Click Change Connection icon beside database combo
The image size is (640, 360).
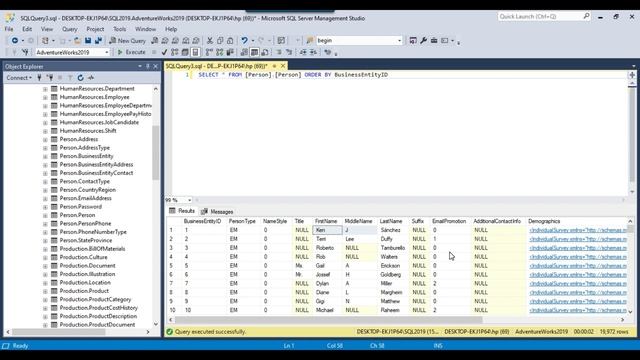pyautogui.click(x=25, y=52)
